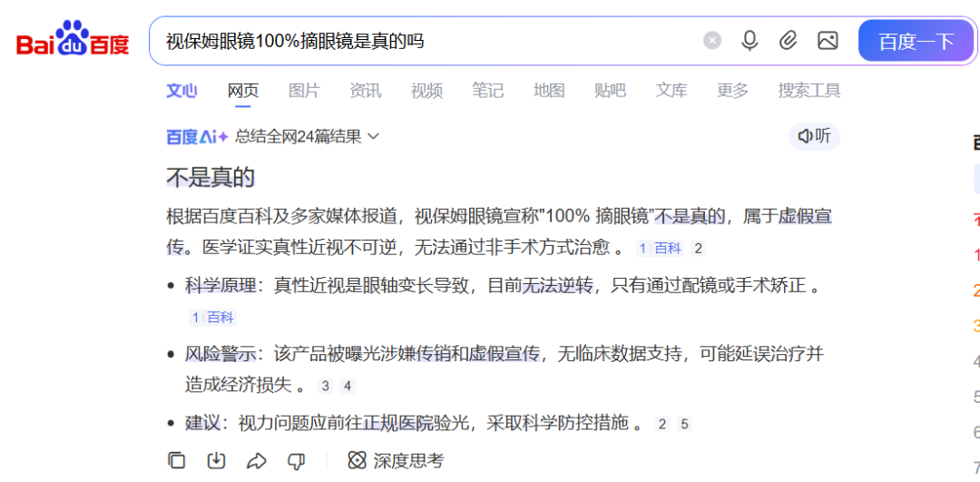Click the Baidu logo
Viewport: 980px width, 482px height.
73,41
